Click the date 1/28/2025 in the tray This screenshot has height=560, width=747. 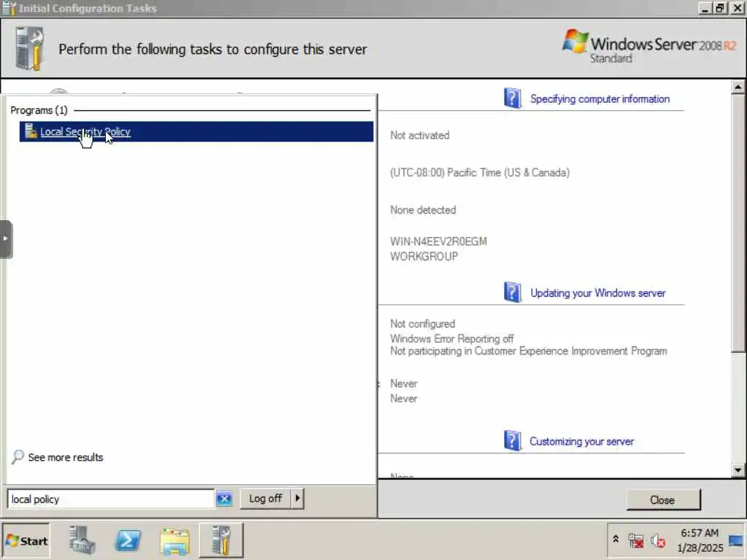(x=700, y=548)
